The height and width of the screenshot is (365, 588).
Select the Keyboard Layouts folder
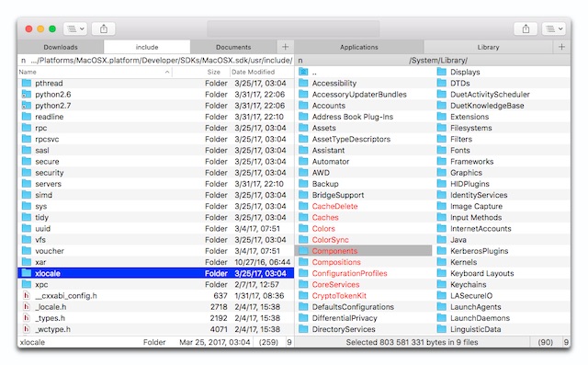pos(481,273)
